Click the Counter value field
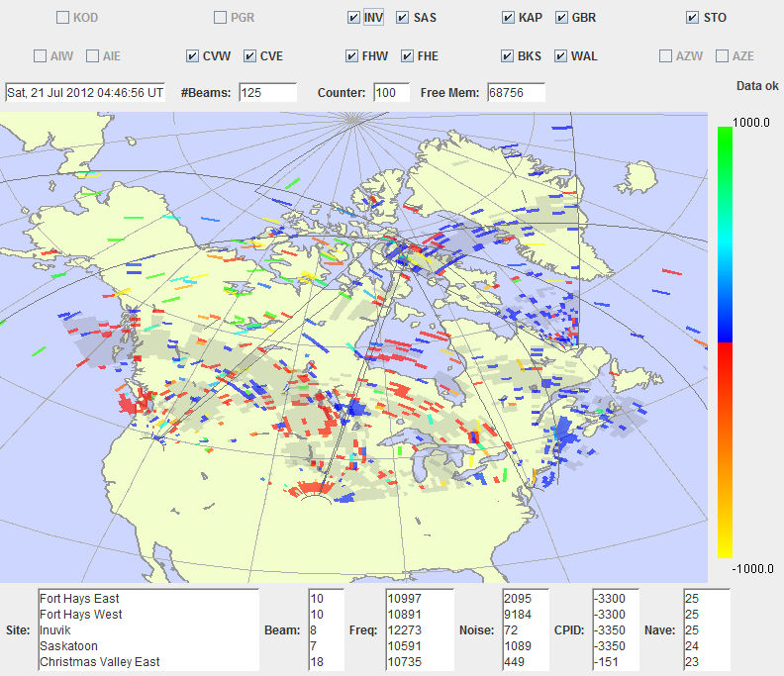The height and width of the screenshot is (676, 784). pyautogui.click(x=391, y=93)
